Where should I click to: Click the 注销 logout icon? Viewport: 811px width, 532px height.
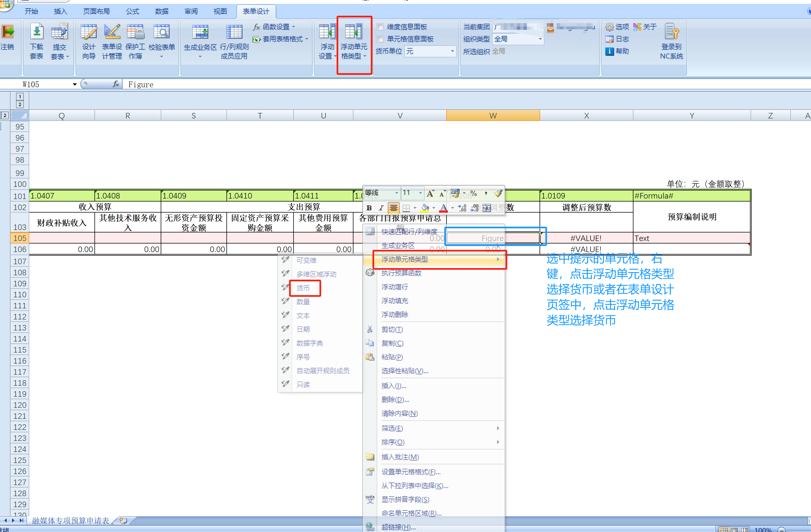click(x=7, y=32)
